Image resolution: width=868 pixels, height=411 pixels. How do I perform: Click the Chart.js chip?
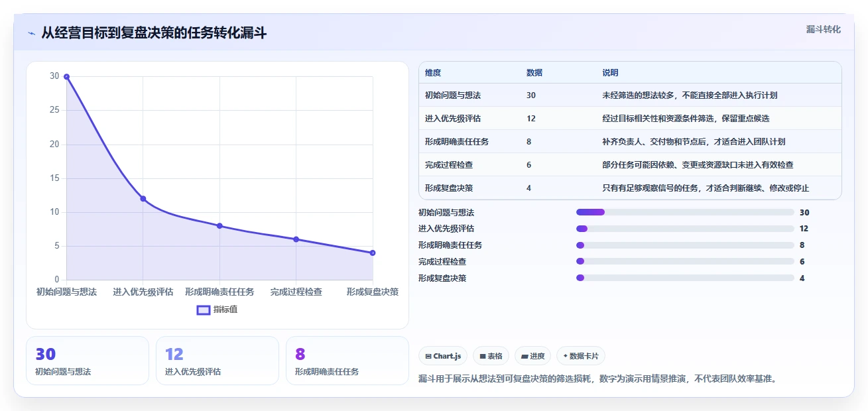click(443, 356)
